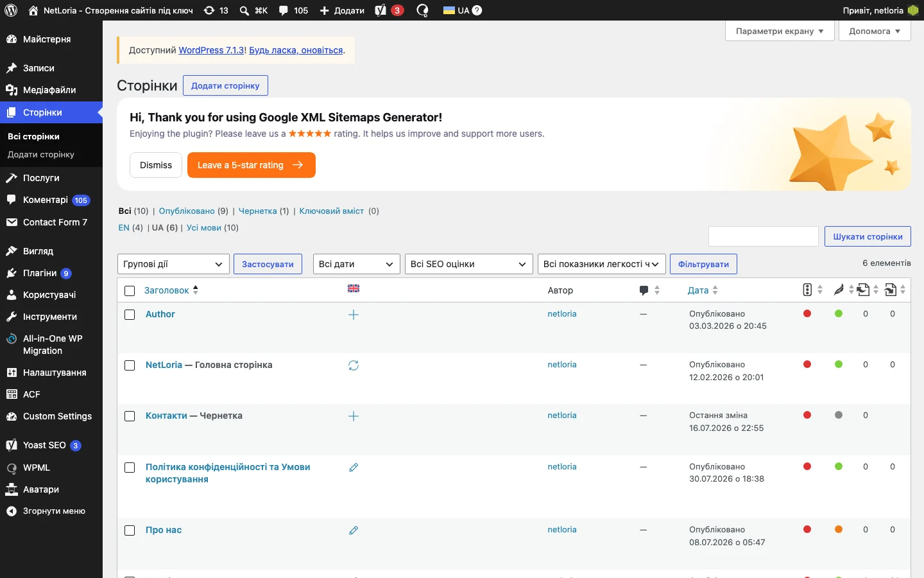Collapse the sidebar with Згорнути меню

[51, 511]
